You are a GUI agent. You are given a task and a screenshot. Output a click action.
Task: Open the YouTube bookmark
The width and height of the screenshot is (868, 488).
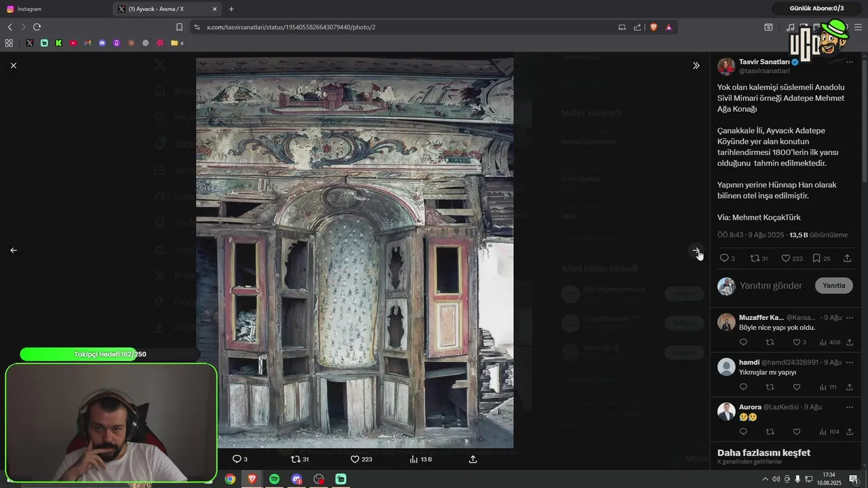(x=73, y=43)
